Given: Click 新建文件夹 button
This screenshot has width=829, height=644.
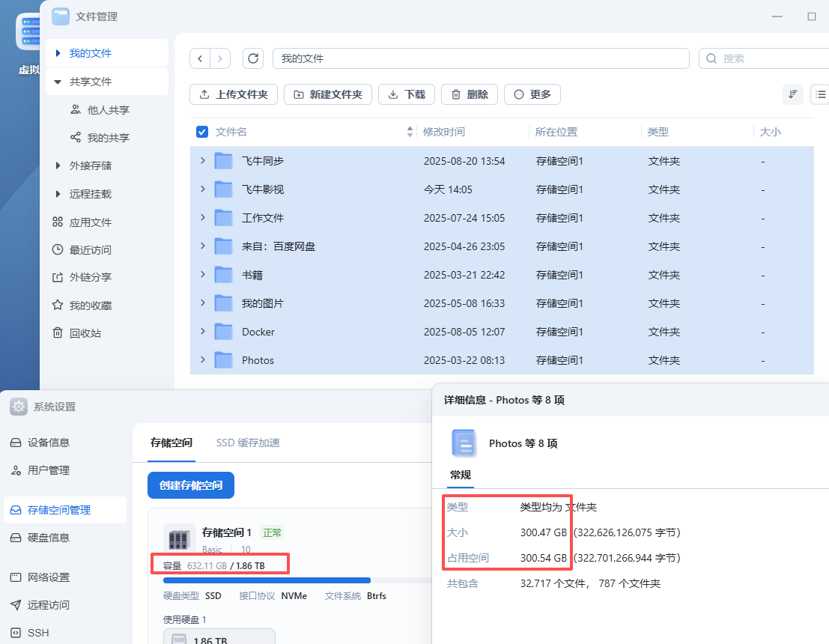Looking at the screenshot, I should [328, 94].
